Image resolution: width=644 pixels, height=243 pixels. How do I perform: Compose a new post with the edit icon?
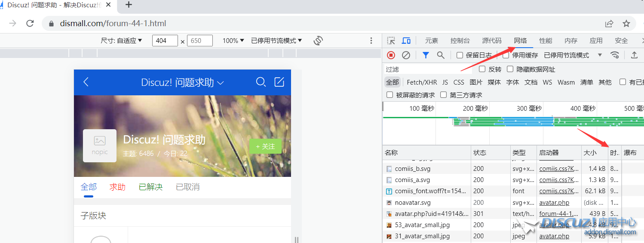[279, 82]
